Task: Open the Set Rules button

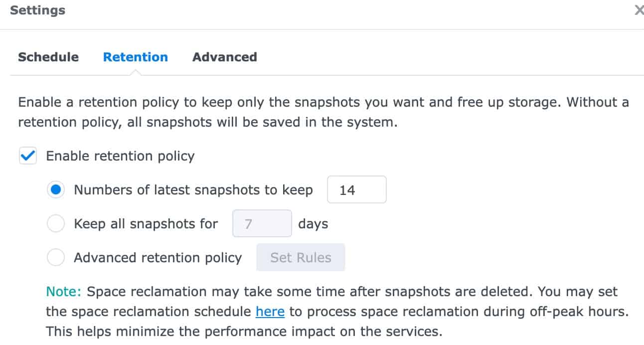Action: coord(301,257)
